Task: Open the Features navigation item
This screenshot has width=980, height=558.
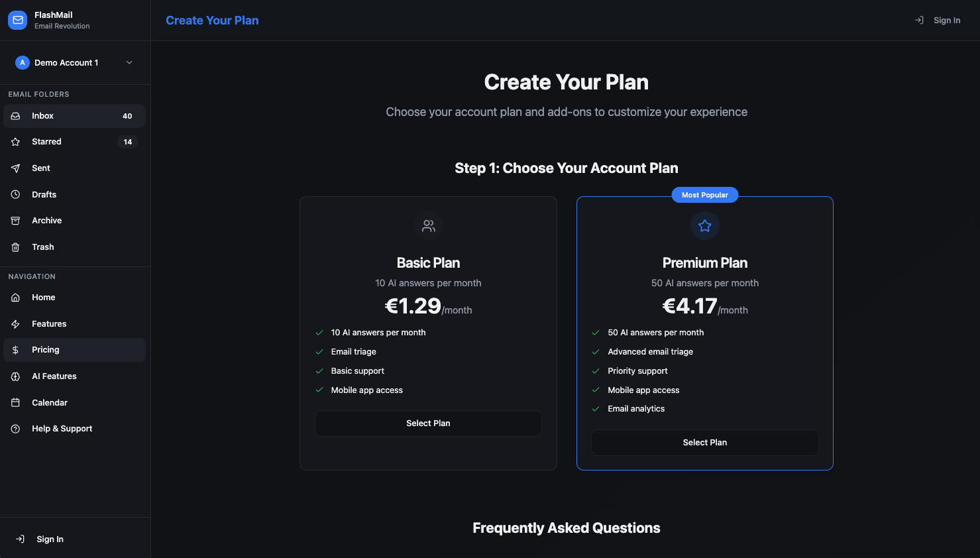Action: point(49,324)
